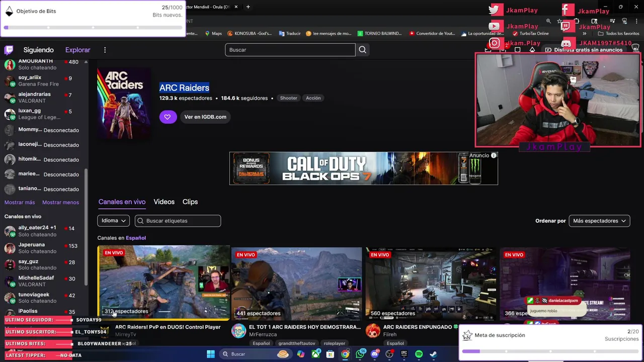Click the ad info icon beside Anuncio

coord(494,155)
